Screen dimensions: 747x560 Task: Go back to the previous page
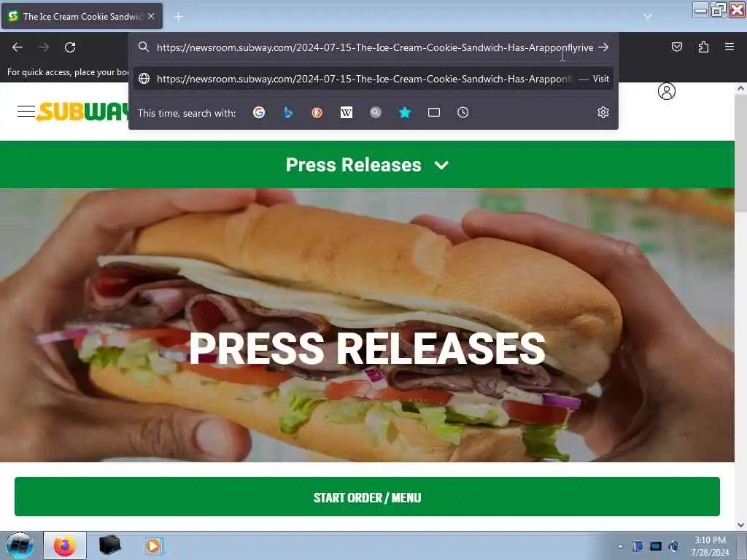pyautogui.click(x=18, y=47)
